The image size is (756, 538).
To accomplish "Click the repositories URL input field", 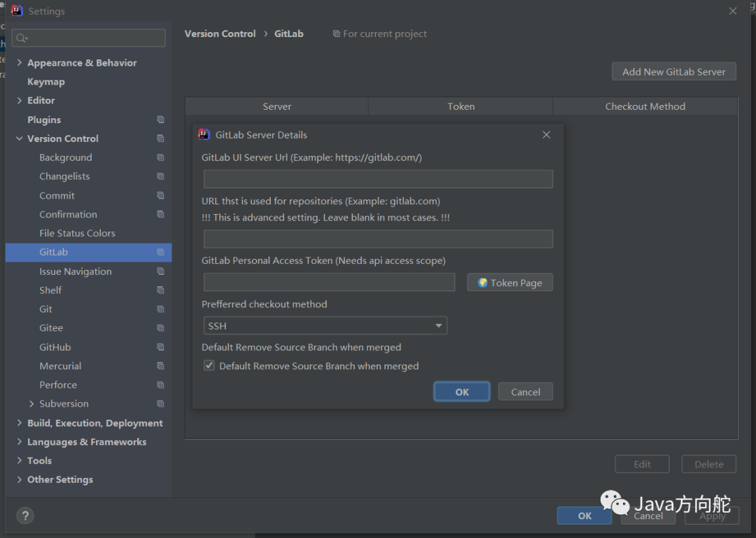I will click(x=378, y=239).
